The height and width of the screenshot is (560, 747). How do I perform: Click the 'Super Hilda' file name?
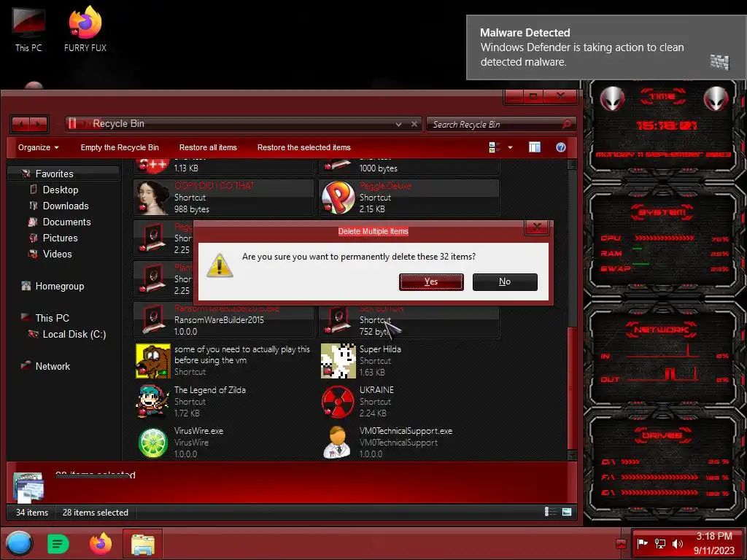point(380,349)
